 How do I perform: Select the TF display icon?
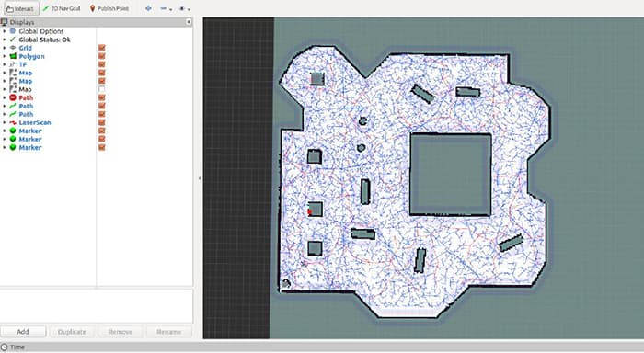click(13, 64)
